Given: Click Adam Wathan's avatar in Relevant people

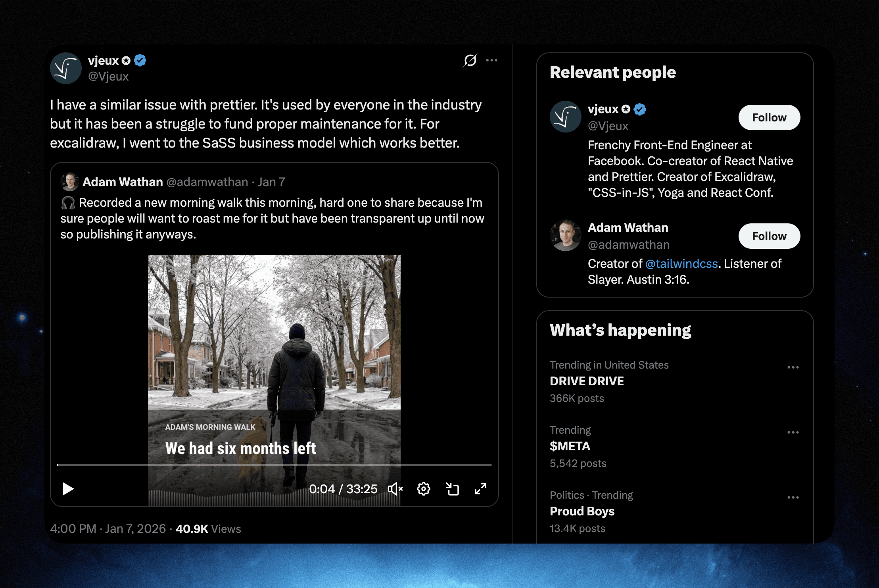Looking at the screenshot, I should (565, 235).
